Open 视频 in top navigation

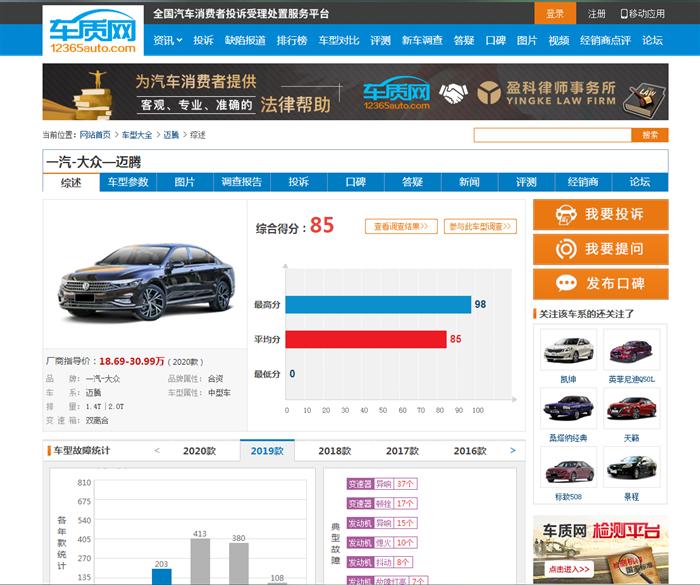[558, 40]
